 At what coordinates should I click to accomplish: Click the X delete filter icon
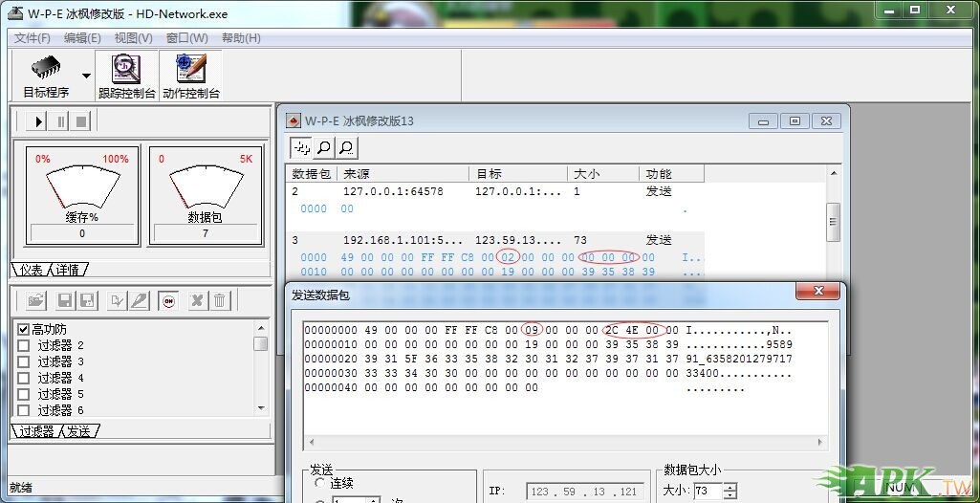pyautogui.click(x=196, y=301)
